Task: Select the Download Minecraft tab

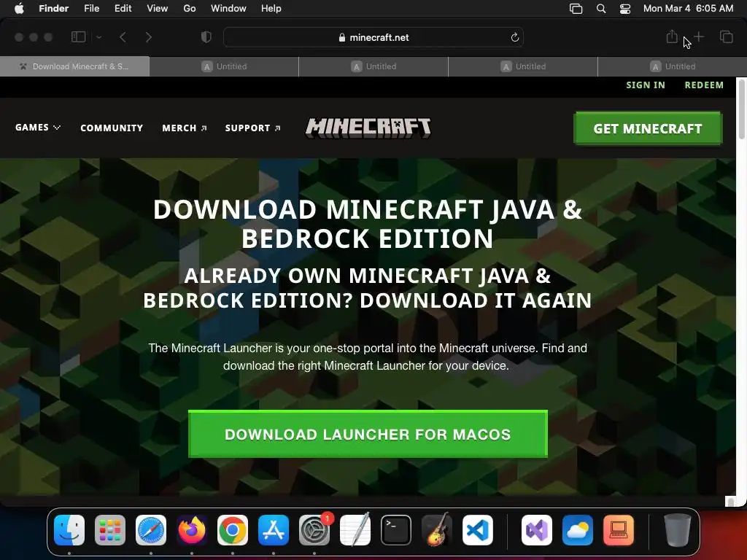Action: click(75, 66)
